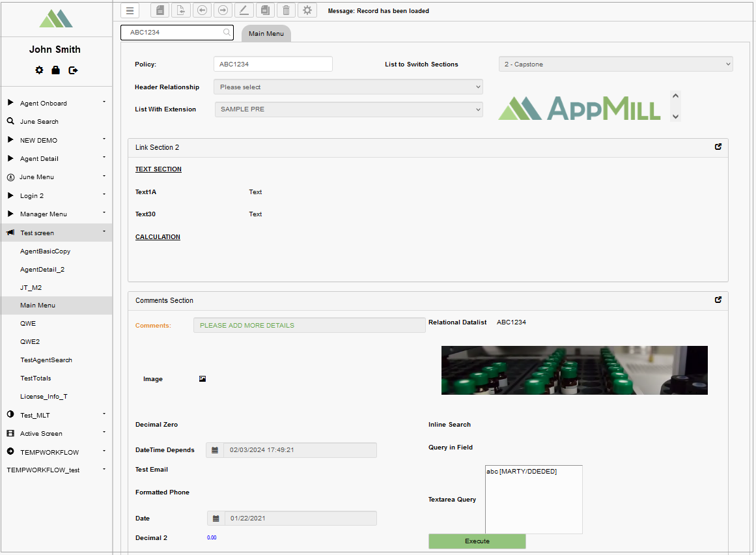
Task: Click the lock icon under John Smith
Action: [x=56, y=70]
